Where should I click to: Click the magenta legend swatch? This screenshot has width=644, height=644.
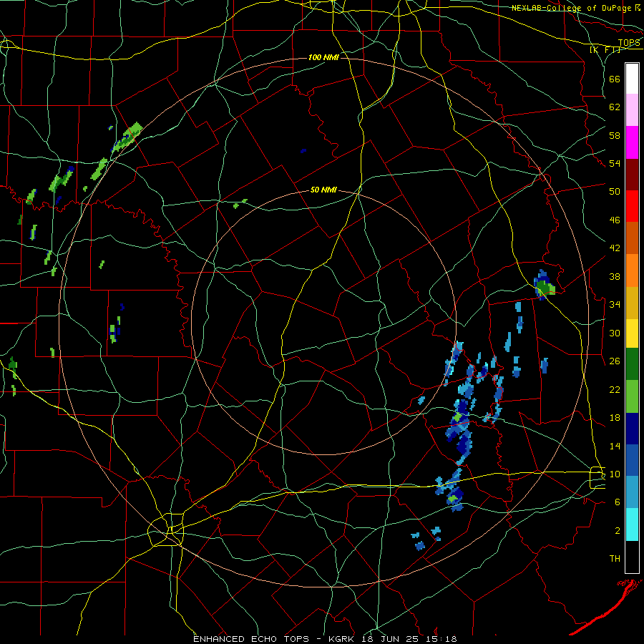(x=632, y=142)
